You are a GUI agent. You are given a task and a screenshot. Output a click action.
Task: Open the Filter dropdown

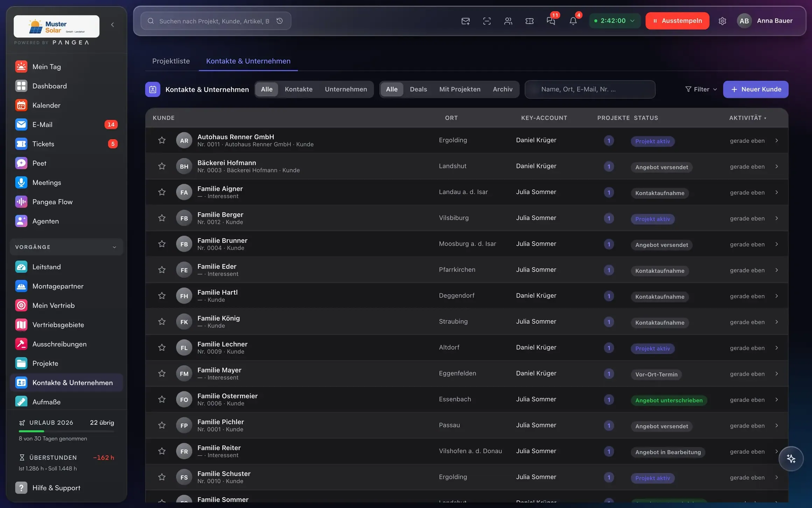coord(701,89)
